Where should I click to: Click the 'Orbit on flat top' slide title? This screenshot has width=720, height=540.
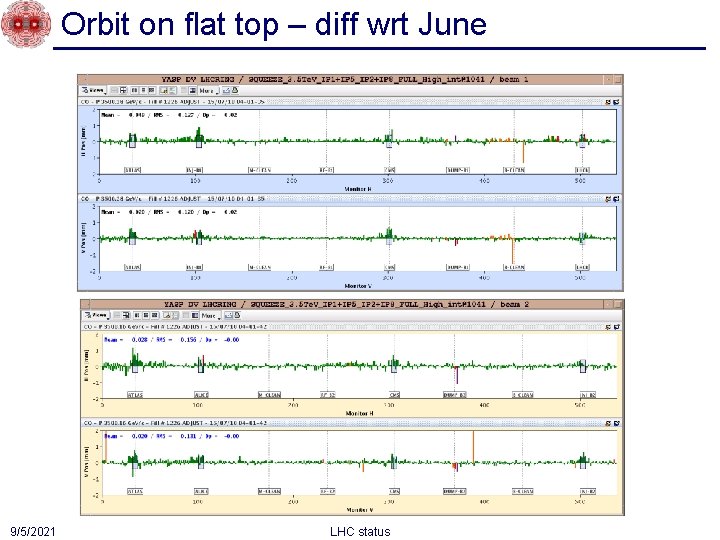coord(274,24)
